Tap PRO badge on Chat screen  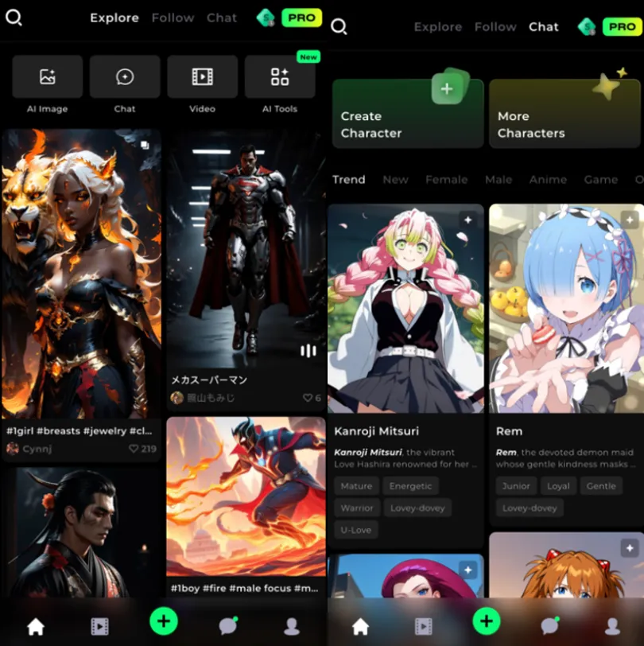click(622, 27)
